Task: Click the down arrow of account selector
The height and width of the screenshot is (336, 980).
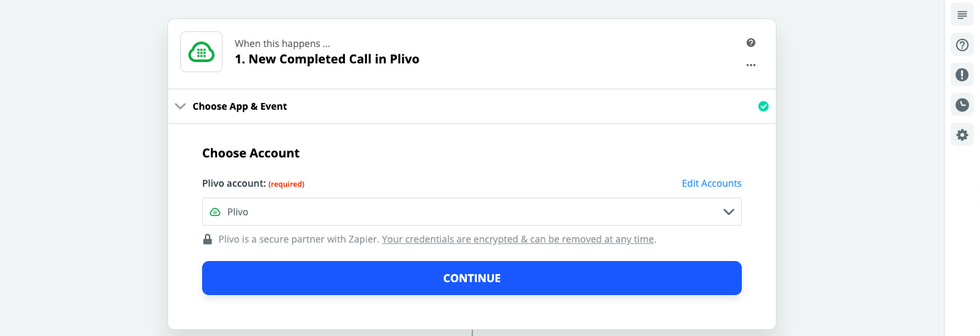Action: coord(728,212)
